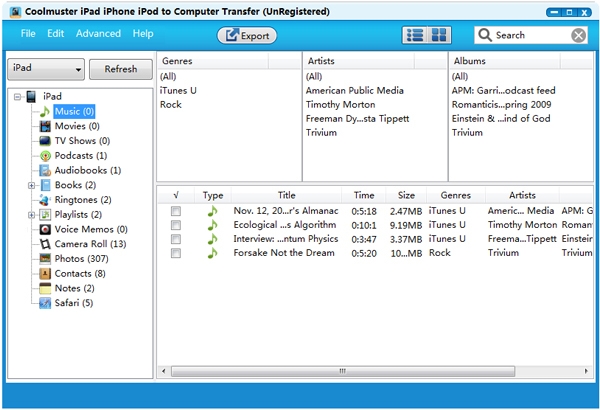Click the Music note icon in tree
The image size is (600, 410).
tap(45, 112)
